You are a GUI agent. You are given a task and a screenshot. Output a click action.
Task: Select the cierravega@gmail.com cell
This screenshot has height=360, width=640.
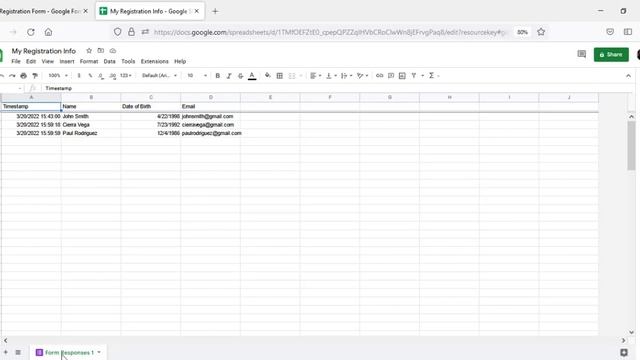point(210,125)
